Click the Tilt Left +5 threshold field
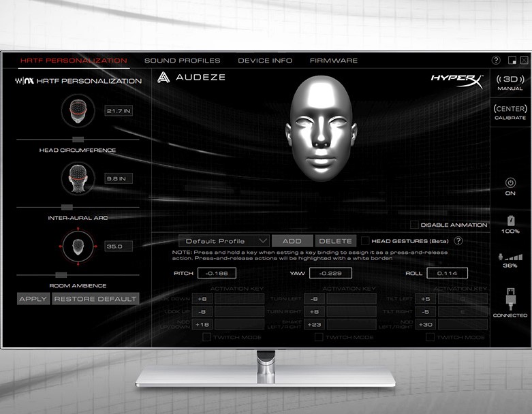 click(x=426, y=299)
